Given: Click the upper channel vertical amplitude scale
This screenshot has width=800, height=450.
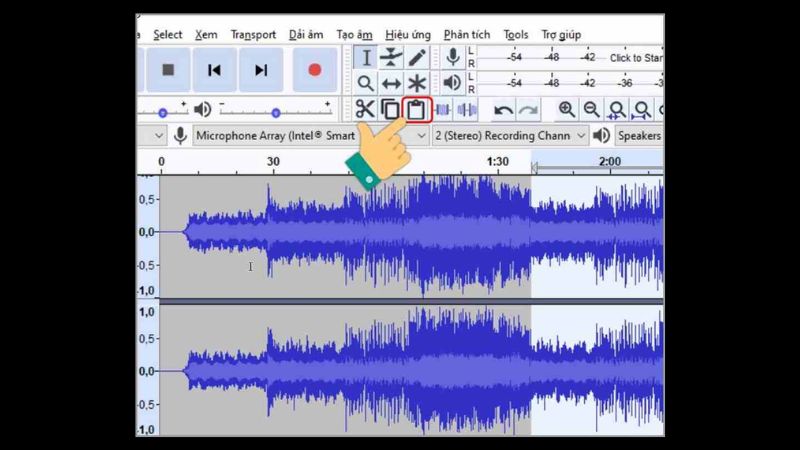Looking at the screenshot, I should (x=148, y=237).
